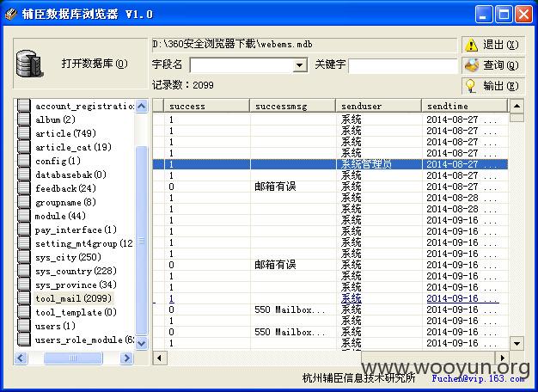Viewport: 538px width, 392px height.
Task: Click the table icon next to article(749)
Action: coord(24,133)
